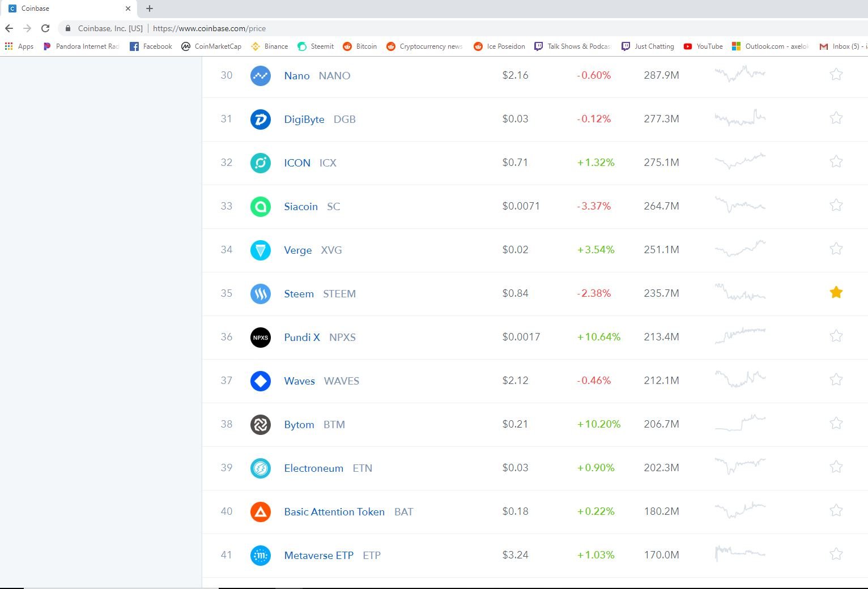Open the Nano asset page link
This screenshot has height=589, width=868.
coord(297,76)
